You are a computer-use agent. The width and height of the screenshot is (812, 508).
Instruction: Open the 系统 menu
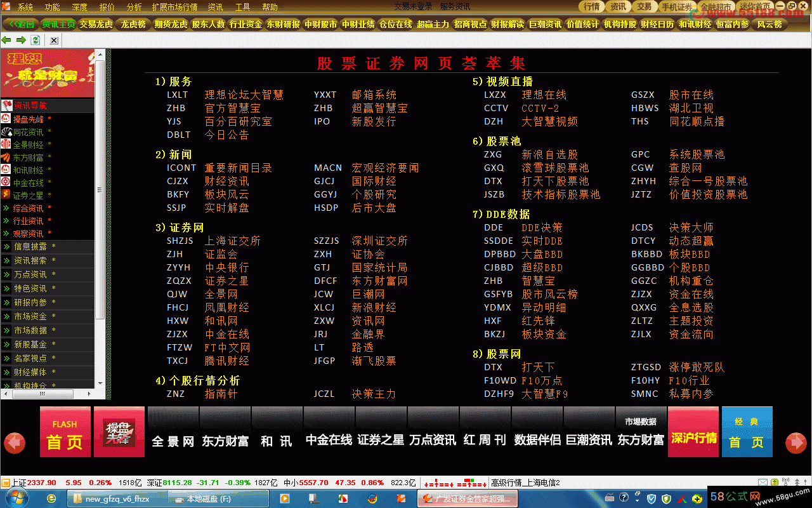tap(25, 7)
